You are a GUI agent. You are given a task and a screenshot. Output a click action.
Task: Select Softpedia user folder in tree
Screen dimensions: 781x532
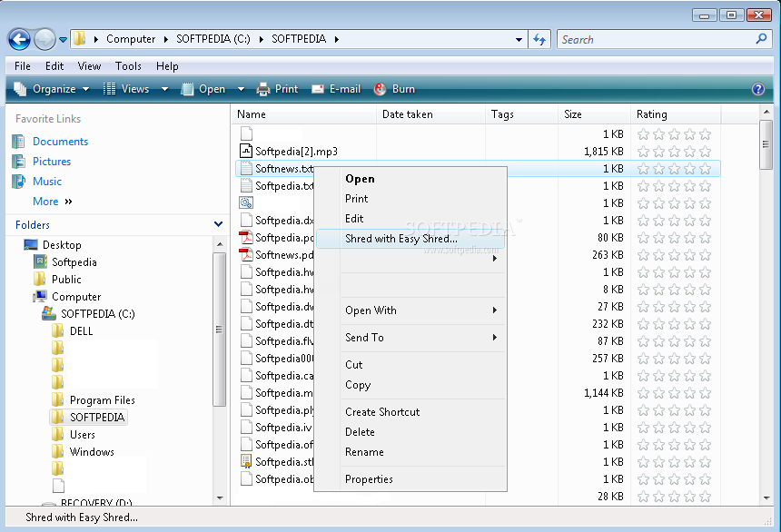[x=74, y=262]
